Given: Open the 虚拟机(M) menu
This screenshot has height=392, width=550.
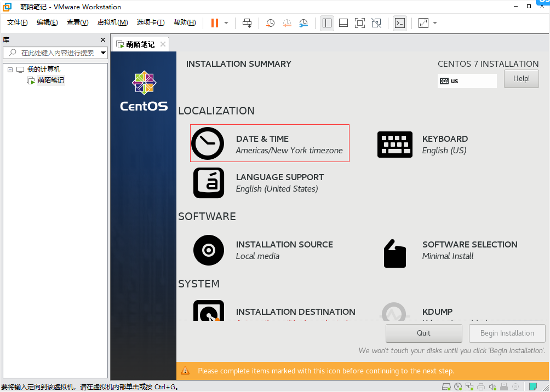Looking at the screenshot, I should 112,22.
